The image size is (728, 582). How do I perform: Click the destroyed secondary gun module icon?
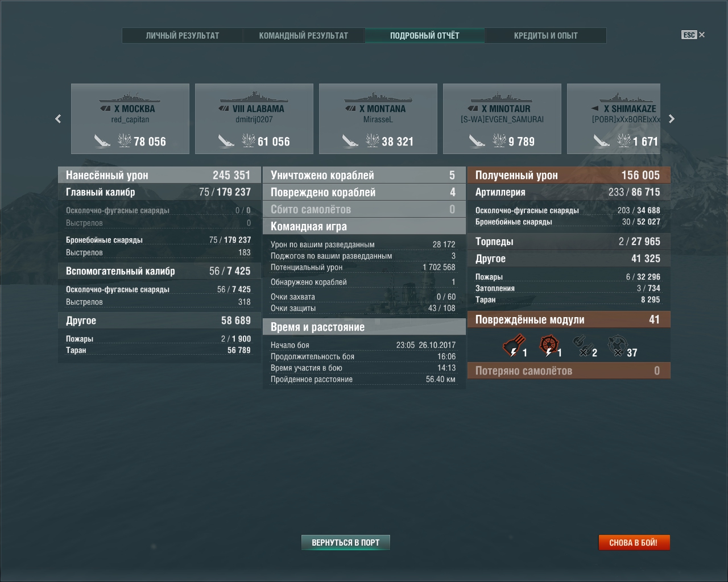pyautogui.click(x=582, y=346)
